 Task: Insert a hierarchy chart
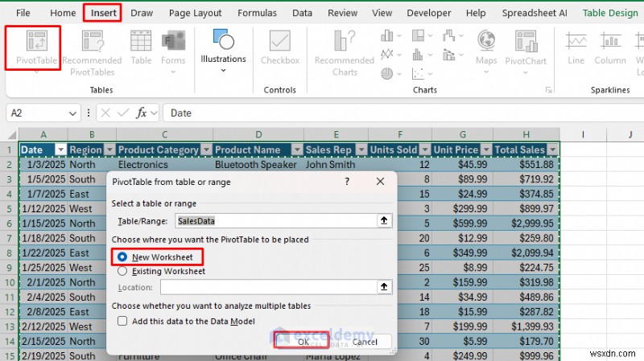tap(422, 35)
